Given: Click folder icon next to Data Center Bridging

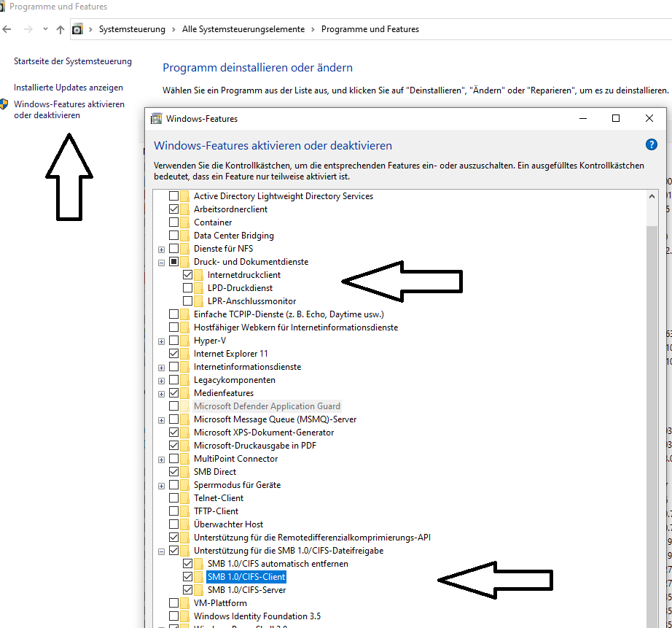Looking at the screenshot, I should pos(184,236).
